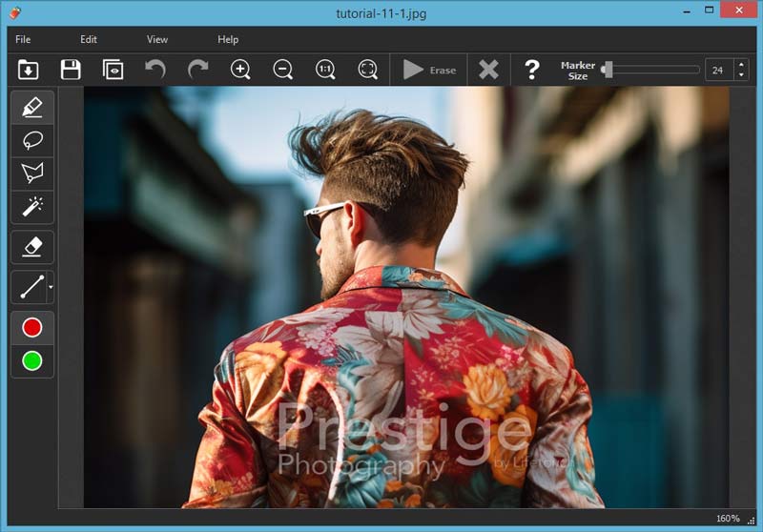Viewport: 763px width, 532px height.
Task: Click the application icon in title bar
Action: coord(15,12)
